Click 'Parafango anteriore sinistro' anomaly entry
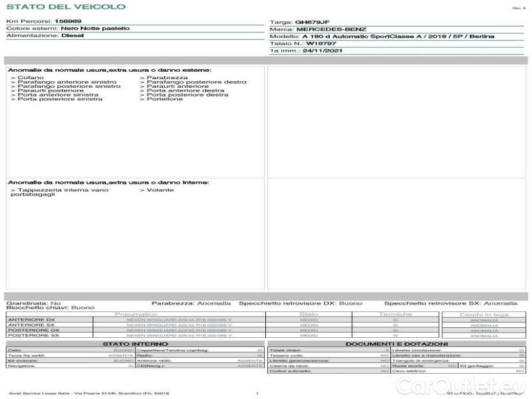This screenshot has width=532, height=399. [x=67, y=82]
